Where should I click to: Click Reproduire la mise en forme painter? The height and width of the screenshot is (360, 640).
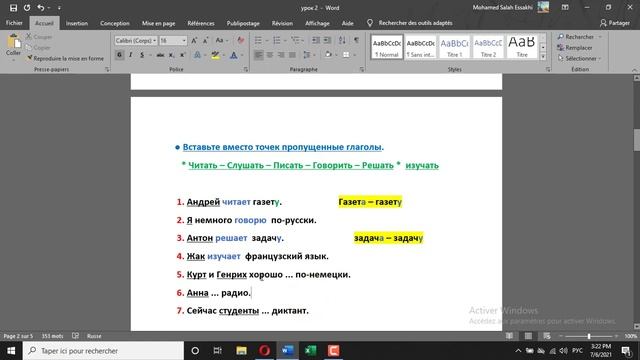tap(65, 58)
